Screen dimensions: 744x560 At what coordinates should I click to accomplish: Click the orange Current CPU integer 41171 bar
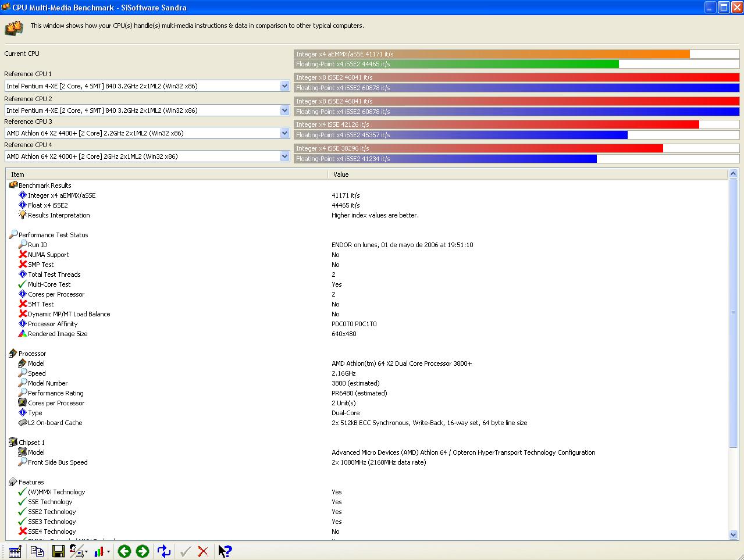[492, 54]
